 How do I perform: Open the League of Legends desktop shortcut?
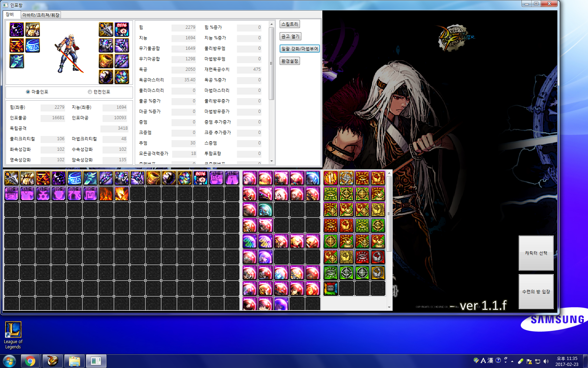(x=13, y=335)
